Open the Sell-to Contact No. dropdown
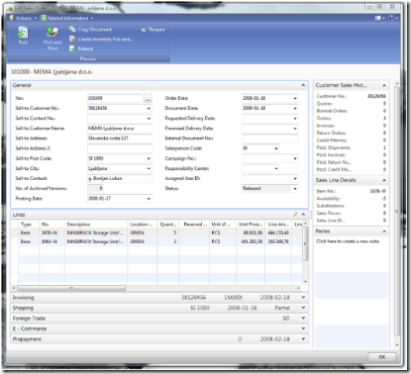 (149, 119)
